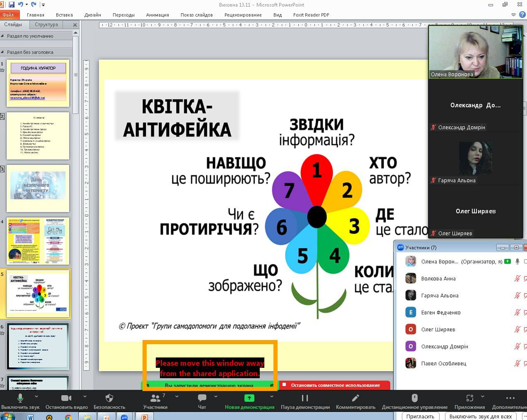Click the Security shield icon in Zoom
Screen dimensions: 527x420
[109, 398]
